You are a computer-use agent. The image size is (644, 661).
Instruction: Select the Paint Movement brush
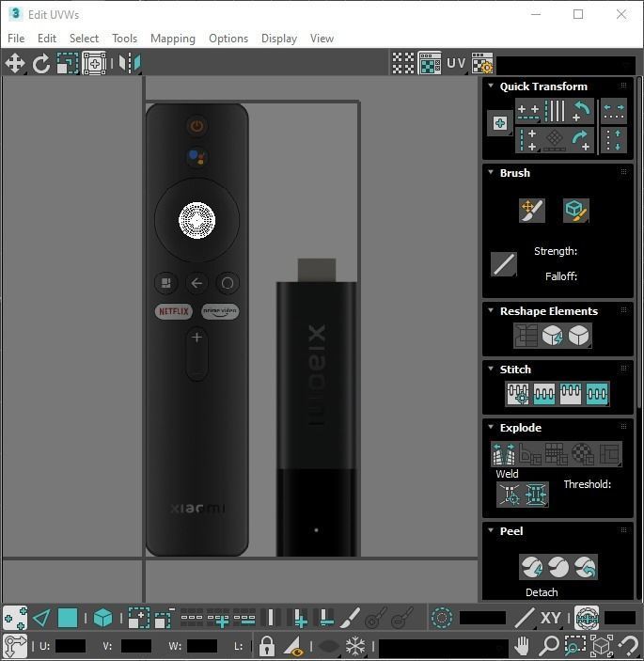pyautogui.click(x=532, y=210)
